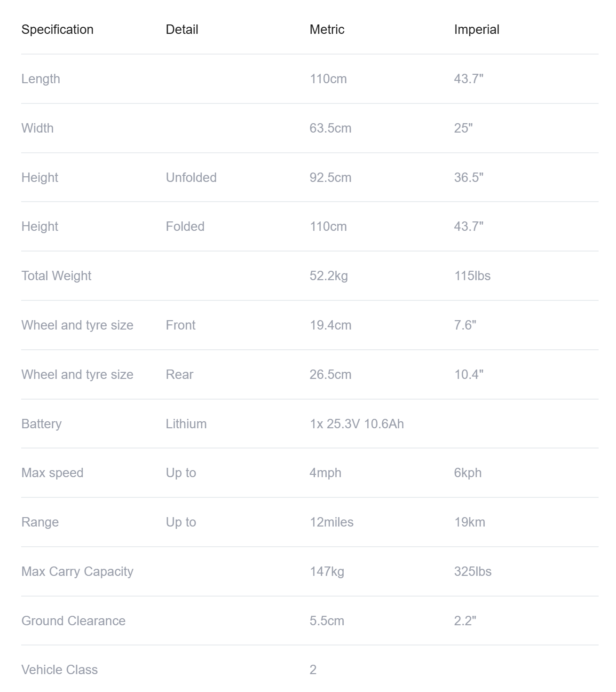Screen dimensions: 616x692
Task: Select the 52.2kg total weight value
Action: [329, 276]
